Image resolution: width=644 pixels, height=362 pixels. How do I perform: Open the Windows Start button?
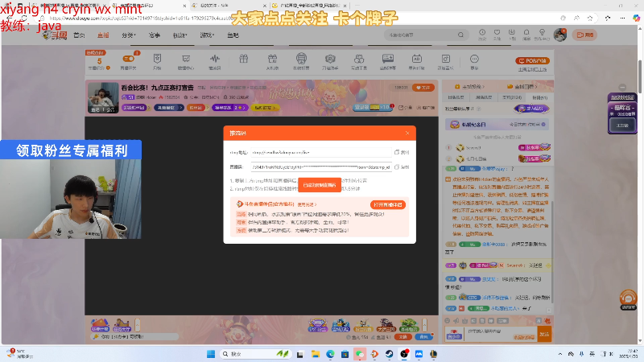pyautogui.click(x=211, y=354)
